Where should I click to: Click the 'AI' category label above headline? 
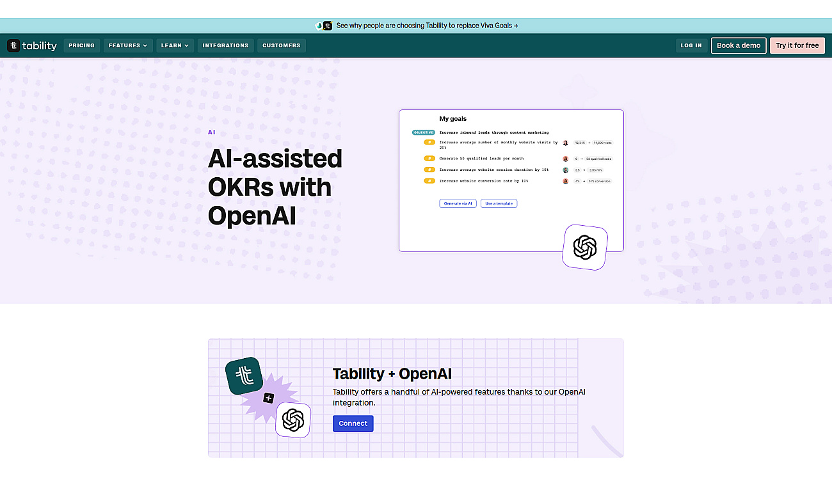click(212, 132)
